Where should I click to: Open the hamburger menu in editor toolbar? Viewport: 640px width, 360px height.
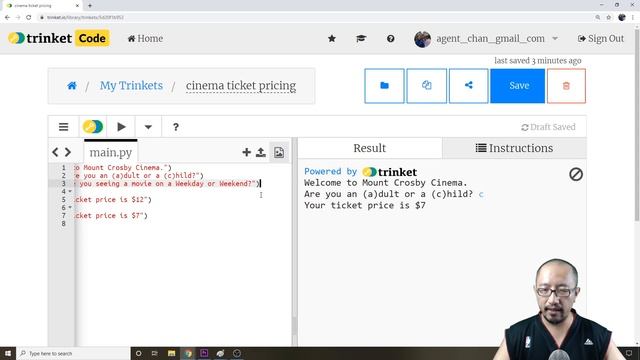(63, 127)
